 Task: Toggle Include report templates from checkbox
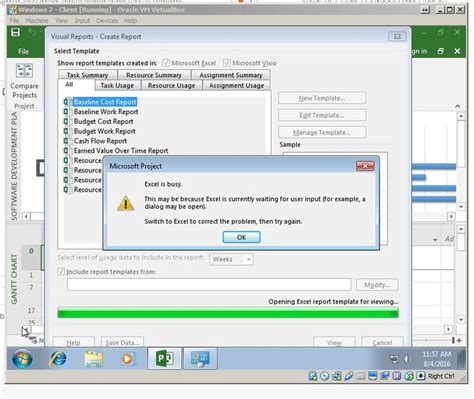[x=61, y=271]
